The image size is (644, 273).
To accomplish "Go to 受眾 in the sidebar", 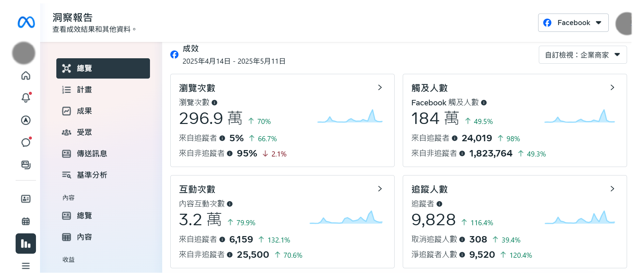I will [84, 132].
